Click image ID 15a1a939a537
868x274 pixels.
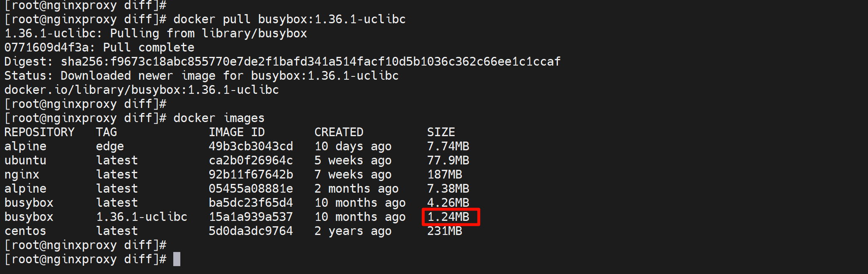(x=251, y=217)
